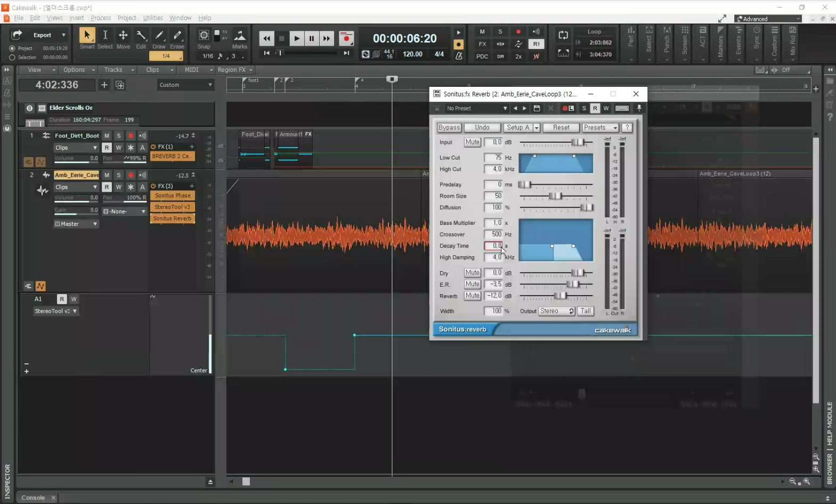836x504 pixels.
Task: Activate the Erase tool
Action: (177, 36)
